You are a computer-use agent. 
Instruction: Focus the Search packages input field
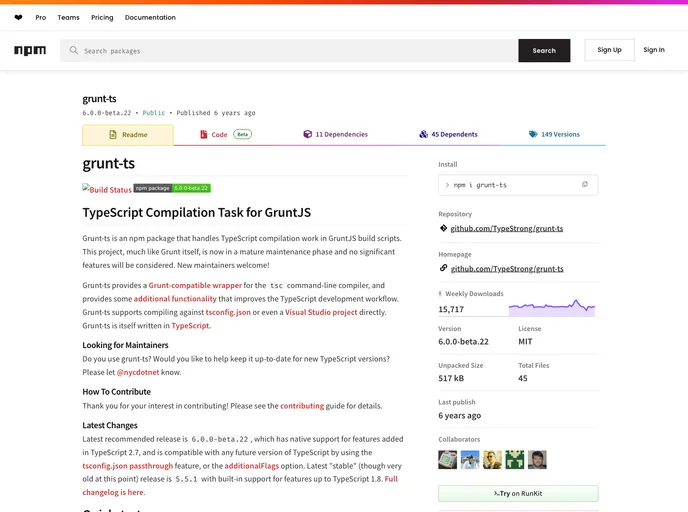tap(289, 50)
